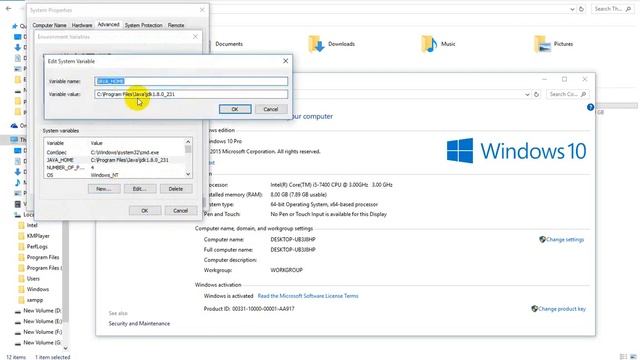Click Edit button under System variables
Viewport: 640px width, 360px height.
coord(140,189)
